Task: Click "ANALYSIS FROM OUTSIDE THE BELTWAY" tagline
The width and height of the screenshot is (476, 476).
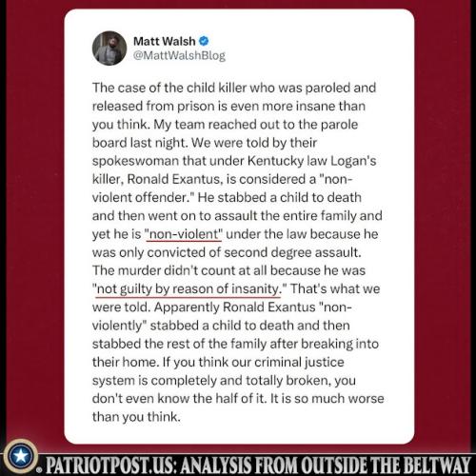Action: [x=326, y=466]
